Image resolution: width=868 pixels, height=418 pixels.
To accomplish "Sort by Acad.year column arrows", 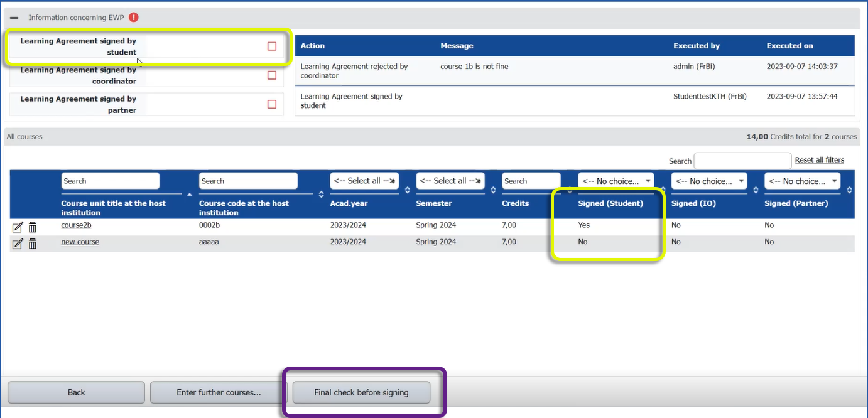I will [x=408, y=190].
